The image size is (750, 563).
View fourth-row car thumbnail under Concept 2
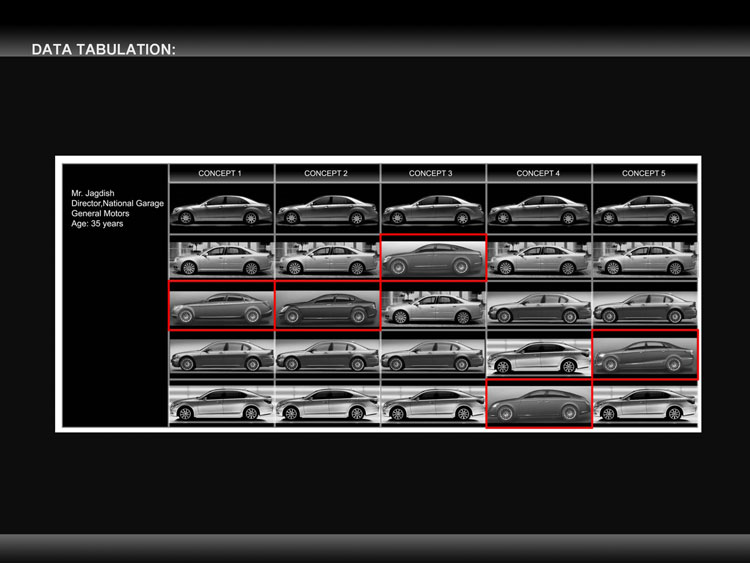click(328, 356)
